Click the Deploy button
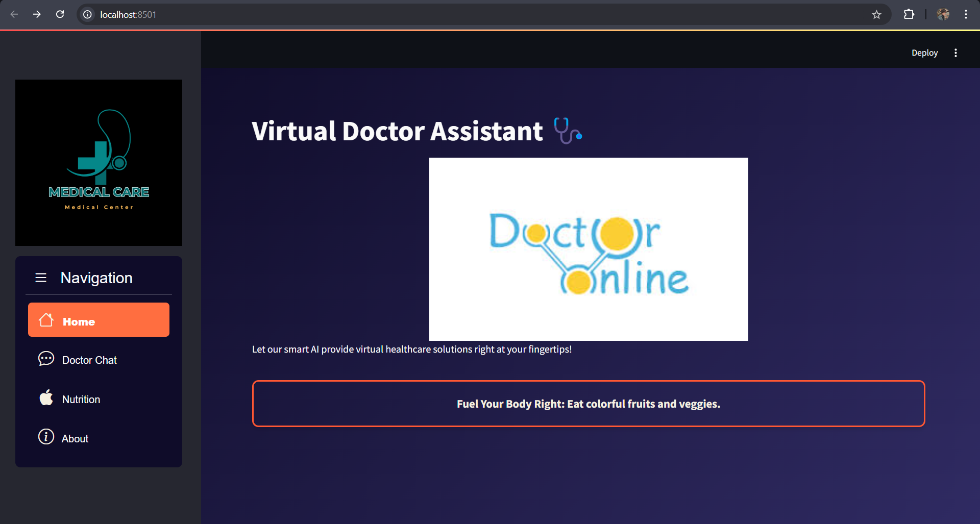This screenshot has height=524, width=980. (924, 53)
